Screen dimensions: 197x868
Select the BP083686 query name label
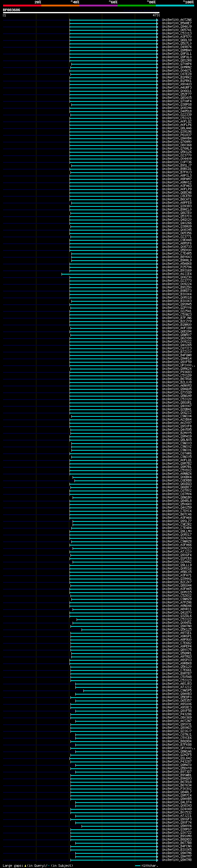click(11, 10)
